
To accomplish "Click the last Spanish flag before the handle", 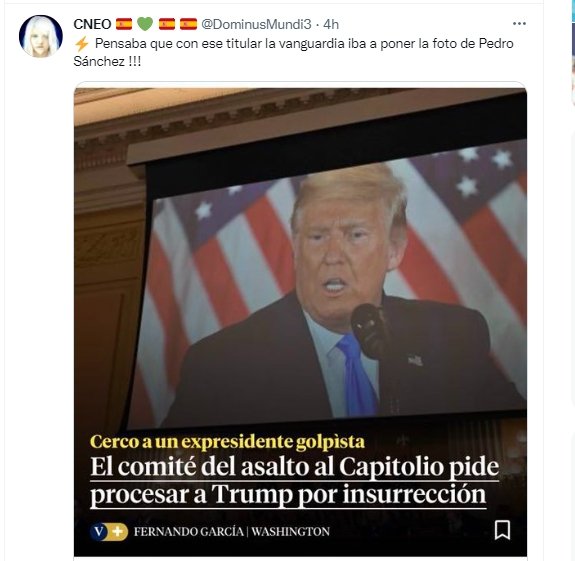I will [x=188, y=24].
